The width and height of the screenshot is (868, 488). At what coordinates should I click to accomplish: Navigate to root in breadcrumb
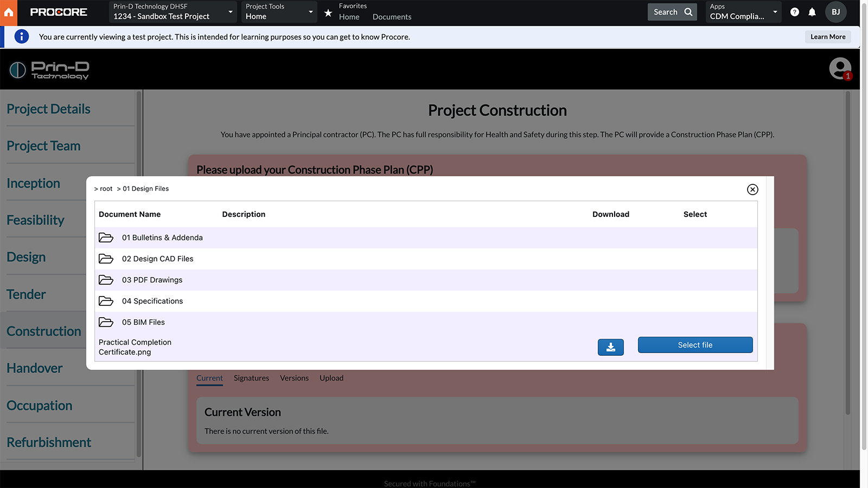pyautogui.click(x=106, y=189)
